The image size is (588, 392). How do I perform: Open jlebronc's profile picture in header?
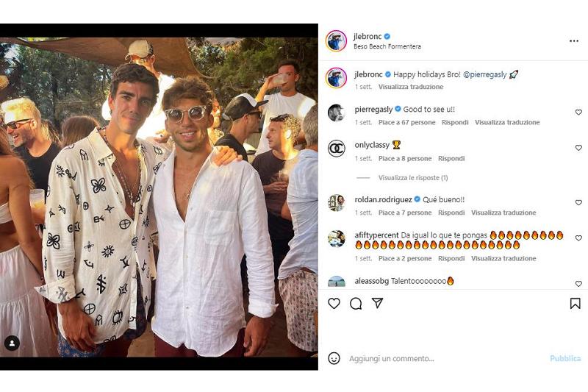336,41
